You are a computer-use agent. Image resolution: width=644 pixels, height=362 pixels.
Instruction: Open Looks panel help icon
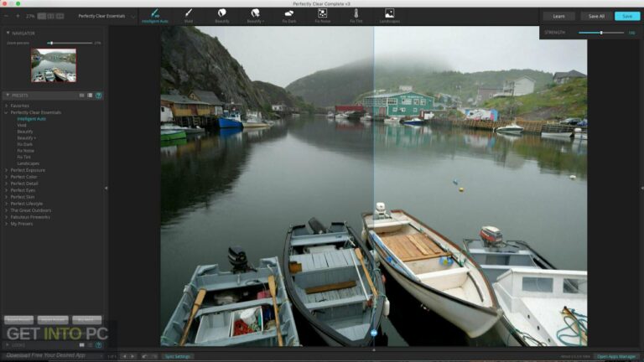pos(99,345)
